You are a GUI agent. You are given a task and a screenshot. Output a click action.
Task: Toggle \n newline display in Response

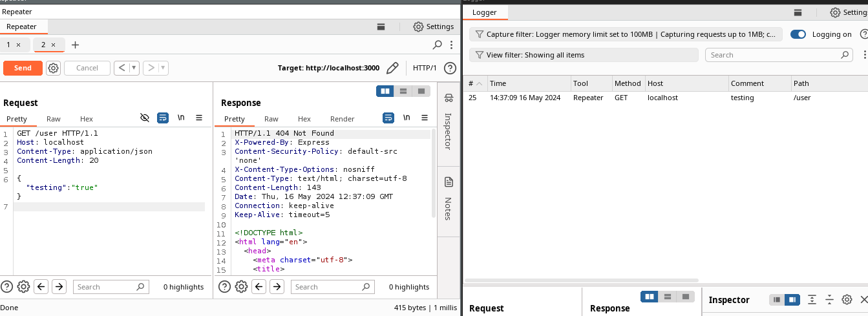click(x=407, y=118)
